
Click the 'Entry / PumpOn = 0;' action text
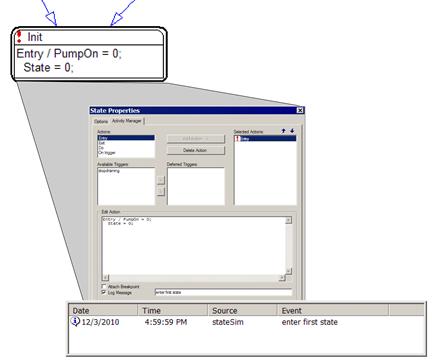tap(69, 54)
